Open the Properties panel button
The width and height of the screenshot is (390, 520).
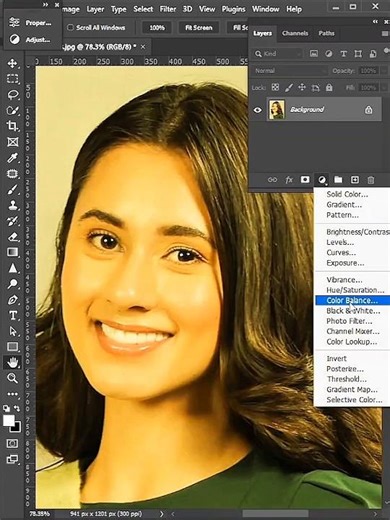[x=31, y=23]
